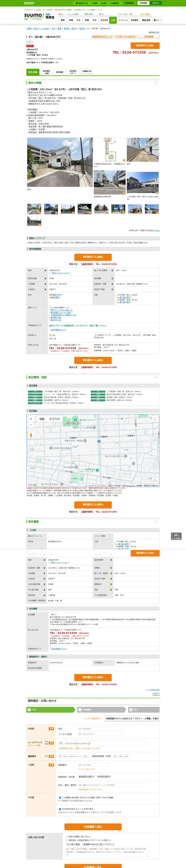
Task: Open 会社 list in top header
Action: 104,3
